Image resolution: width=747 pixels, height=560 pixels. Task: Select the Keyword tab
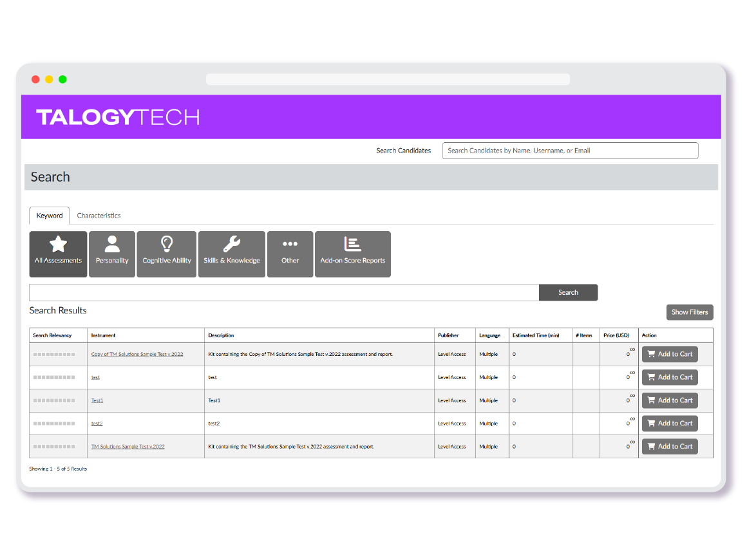tap(49, 215)
